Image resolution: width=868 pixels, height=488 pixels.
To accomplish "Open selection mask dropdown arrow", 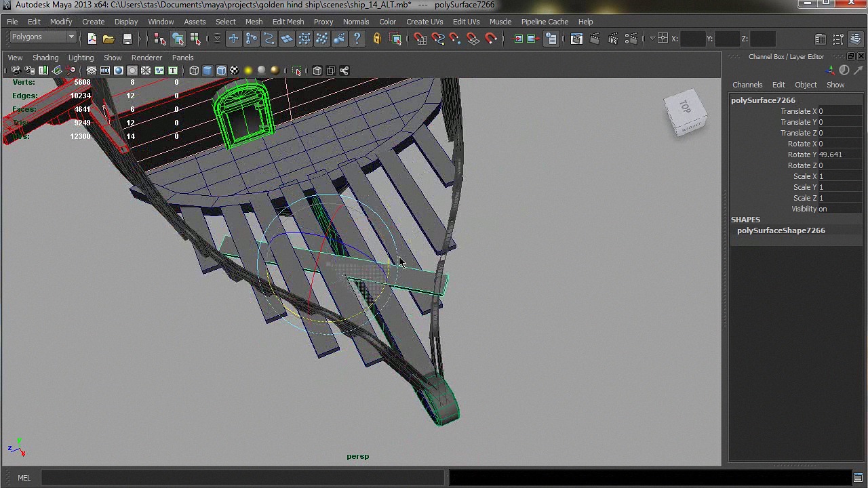I will click(217, 39).
